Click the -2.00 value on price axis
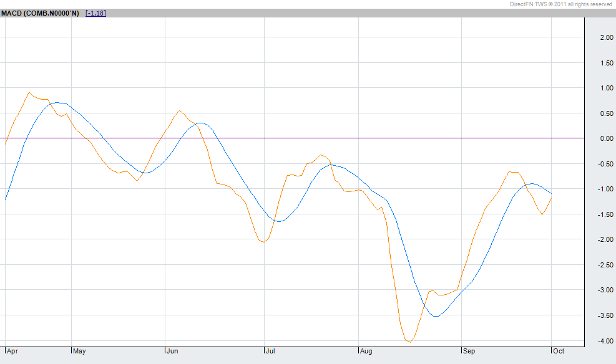 tap(605, 240)
